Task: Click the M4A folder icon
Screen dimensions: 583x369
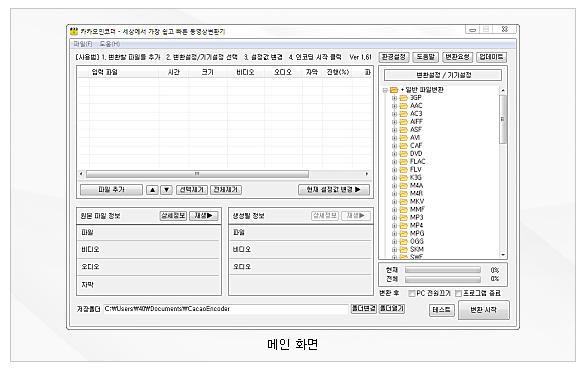Action: pos(404,186)
